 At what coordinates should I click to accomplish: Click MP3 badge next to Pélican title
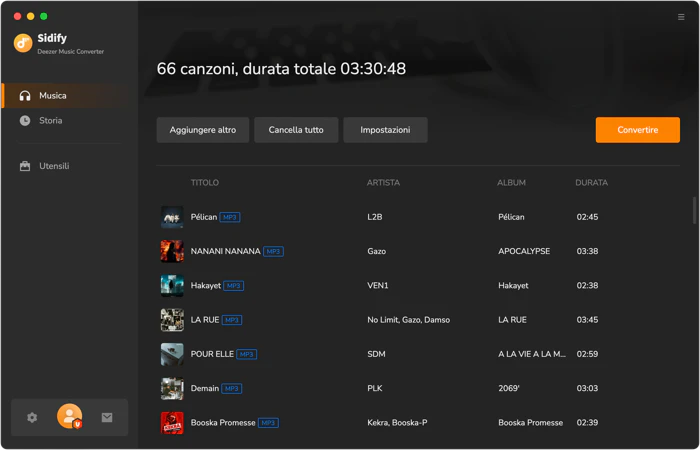pos(230,217)
